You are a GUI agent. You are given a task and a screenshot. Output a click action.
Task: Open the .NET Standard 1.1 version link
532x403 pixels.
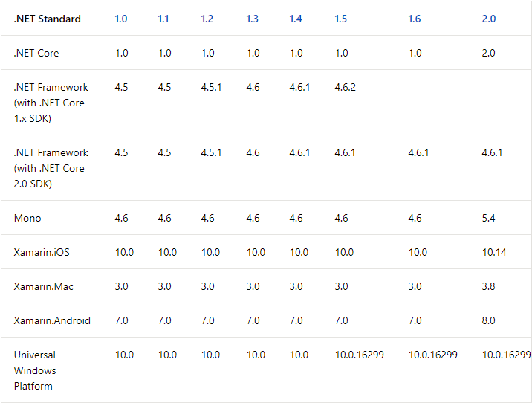coord(163,19)
